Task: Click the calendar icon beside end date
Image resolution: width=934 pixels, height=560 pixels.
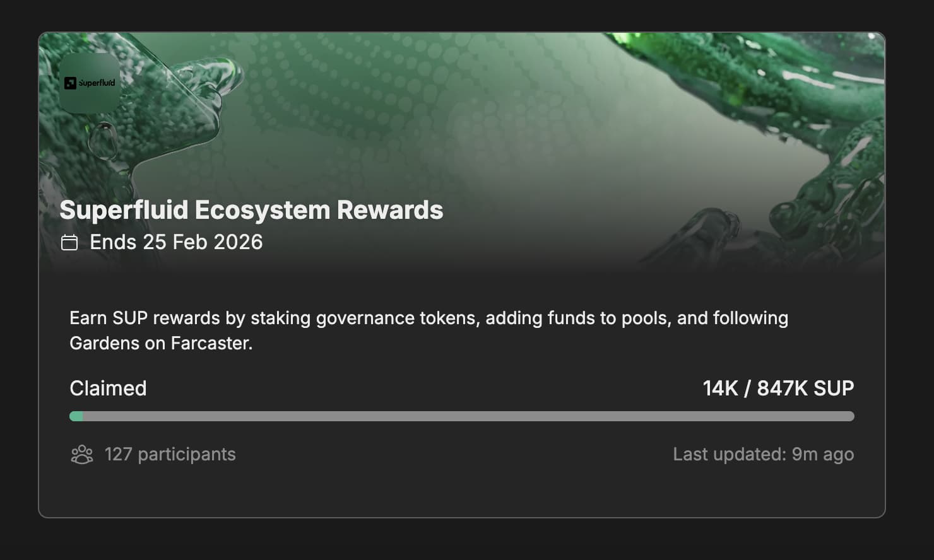Action: (x=69, y=242)
